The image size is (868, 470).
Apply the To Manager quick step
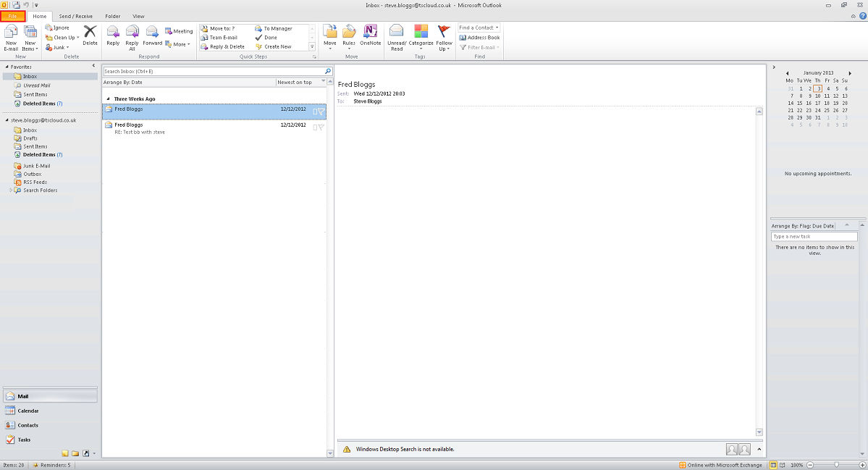pos(274,28)
